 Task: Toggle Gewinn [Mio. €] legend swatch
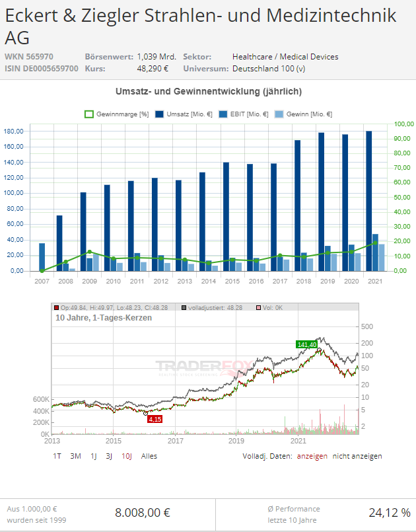coord(279,114)
